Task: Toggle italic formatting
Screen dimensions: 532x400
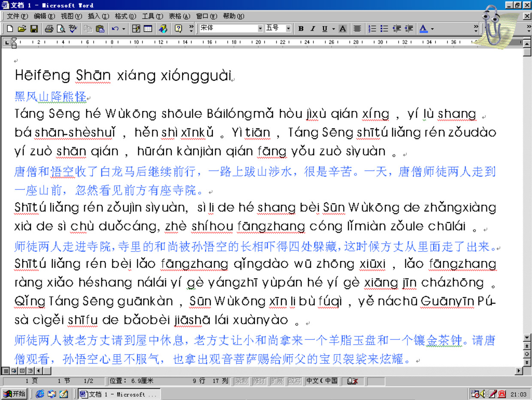Action: 313,29
